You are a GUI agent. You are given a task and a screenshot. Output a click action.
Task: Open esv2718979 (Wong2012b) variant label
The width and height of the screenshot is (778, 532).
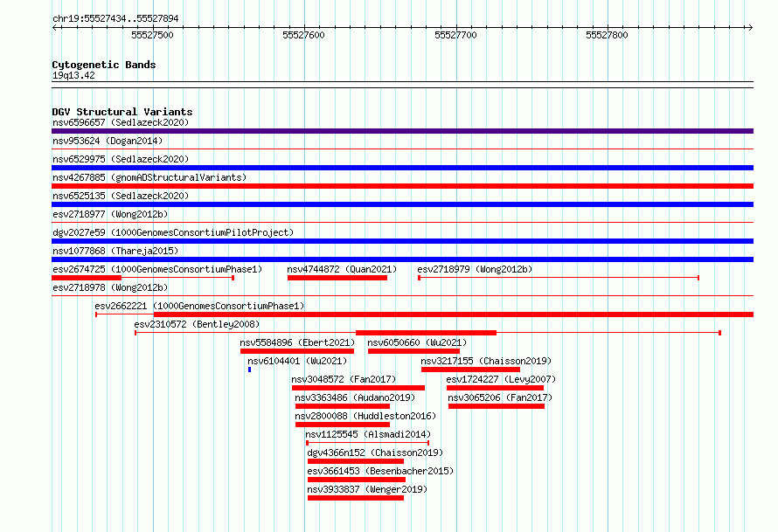[x=475, y=269]
